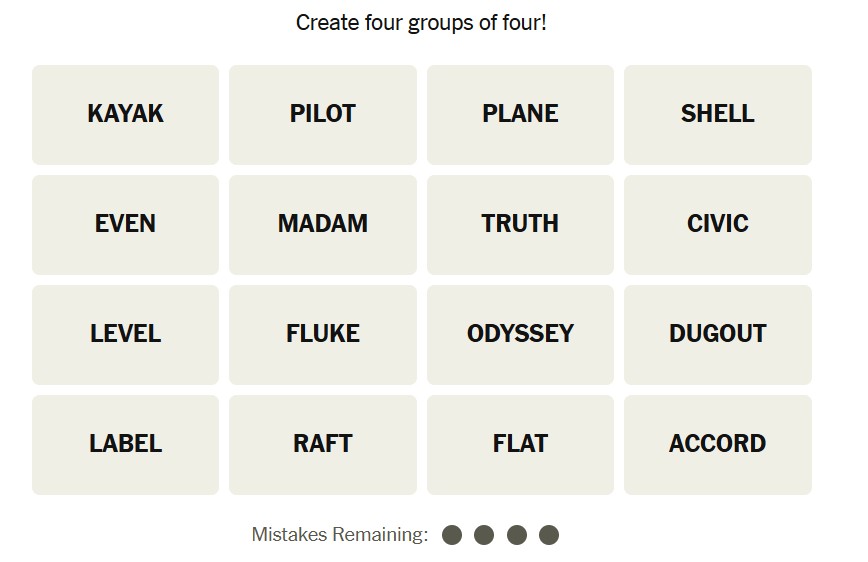
Task: Toggle the LABEL word tile
Action: click(125, 444)
